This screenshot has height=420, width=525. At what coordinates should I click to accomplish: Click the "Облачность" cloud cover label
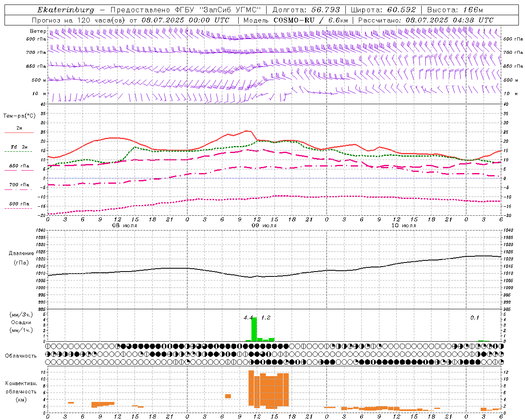(21, 356)
